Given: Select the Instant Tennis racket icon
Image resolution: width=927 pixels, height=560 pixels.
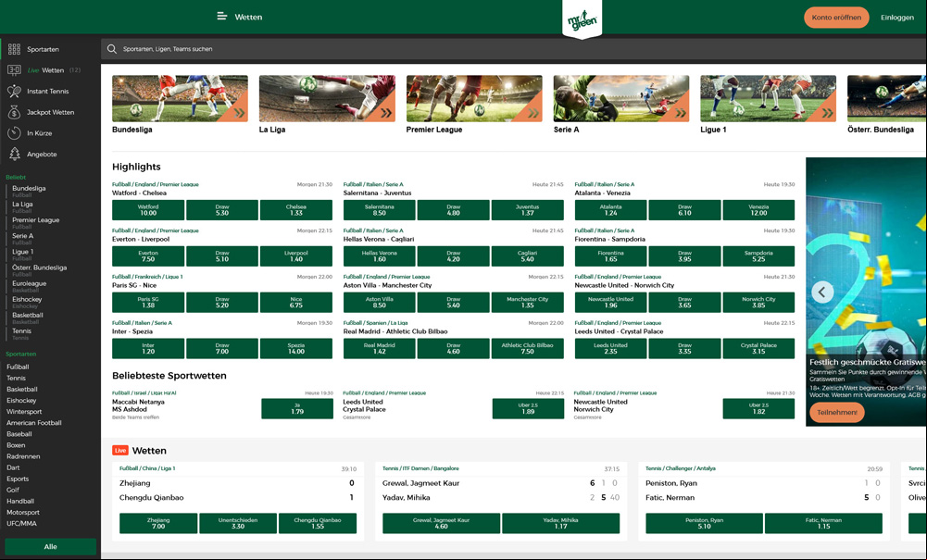Looking at the screenshot, I should coord(14,91).
